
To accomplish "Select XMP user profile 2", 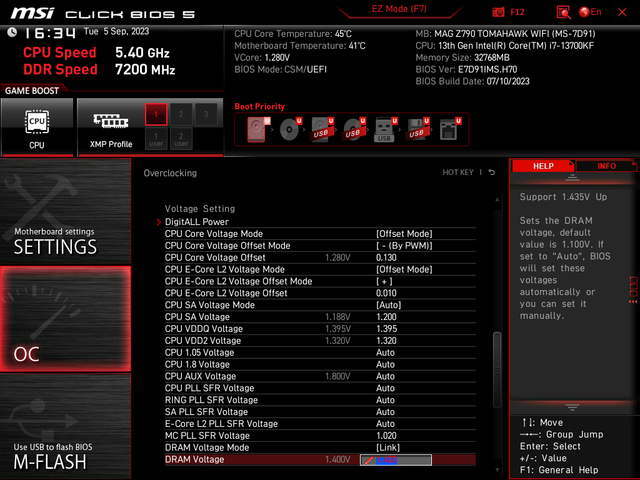I will coord(181,139).
